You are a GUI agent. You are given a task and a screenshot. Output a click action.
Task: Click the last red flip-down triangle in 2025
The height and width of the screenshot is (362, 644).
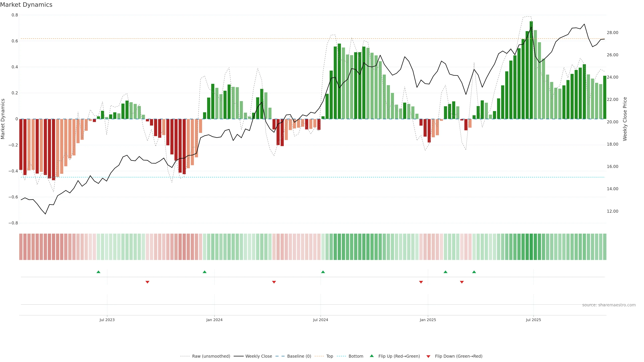point(462,282)
